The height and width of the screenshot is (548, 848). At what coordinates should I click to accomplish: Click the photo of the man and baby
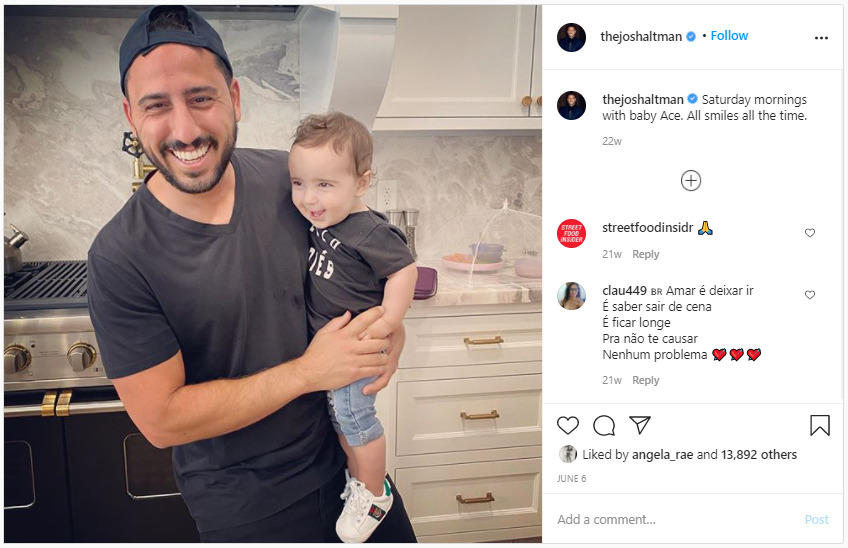273,274
